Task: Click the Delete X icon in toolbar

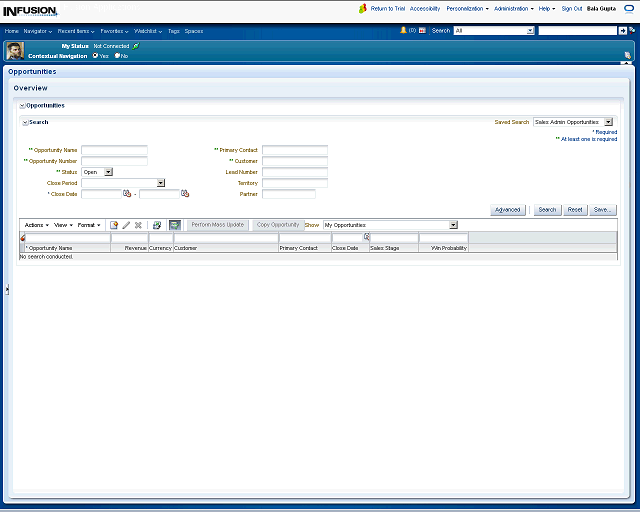Action: click(x=139, y=225)
